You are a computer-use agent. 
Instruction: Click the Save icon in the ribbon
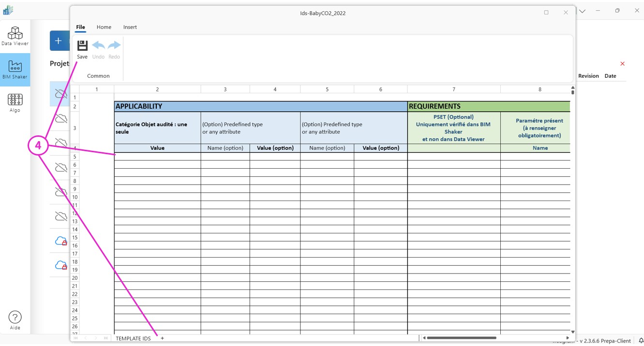82,46
